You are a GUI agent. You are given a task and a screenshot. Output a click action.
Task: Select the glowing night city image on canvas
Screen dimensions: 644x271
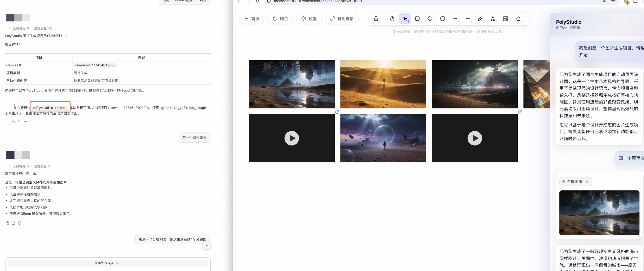pos(475,84)
